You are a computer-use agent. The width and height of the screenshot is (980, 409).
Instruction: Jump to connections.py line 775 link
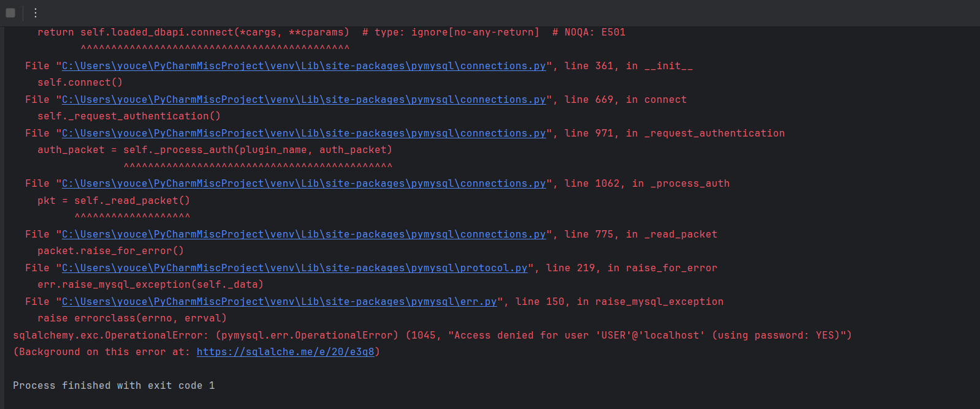click(303, 235)
